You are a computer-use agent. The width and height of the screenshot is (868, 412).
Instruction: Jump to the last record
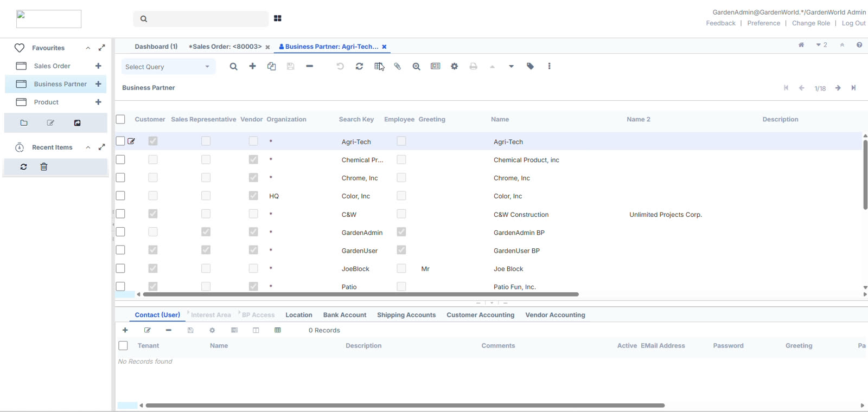click(x=853, y=88)
